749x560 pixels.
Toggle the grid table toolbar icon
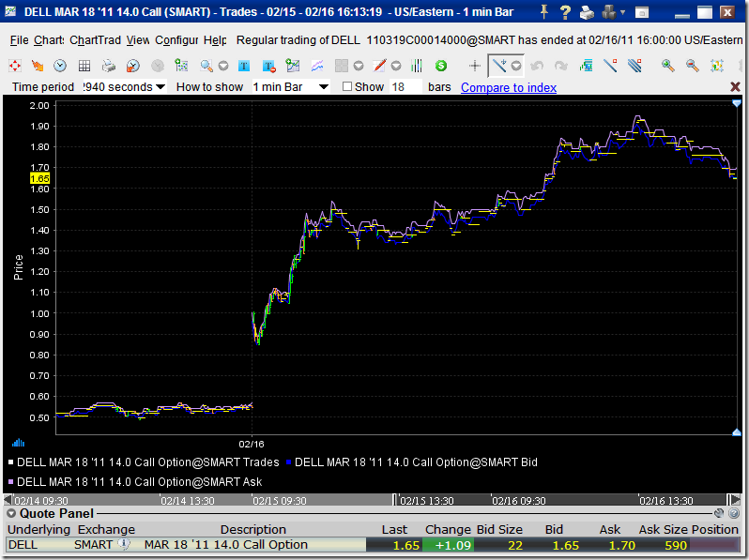(84, 66)
